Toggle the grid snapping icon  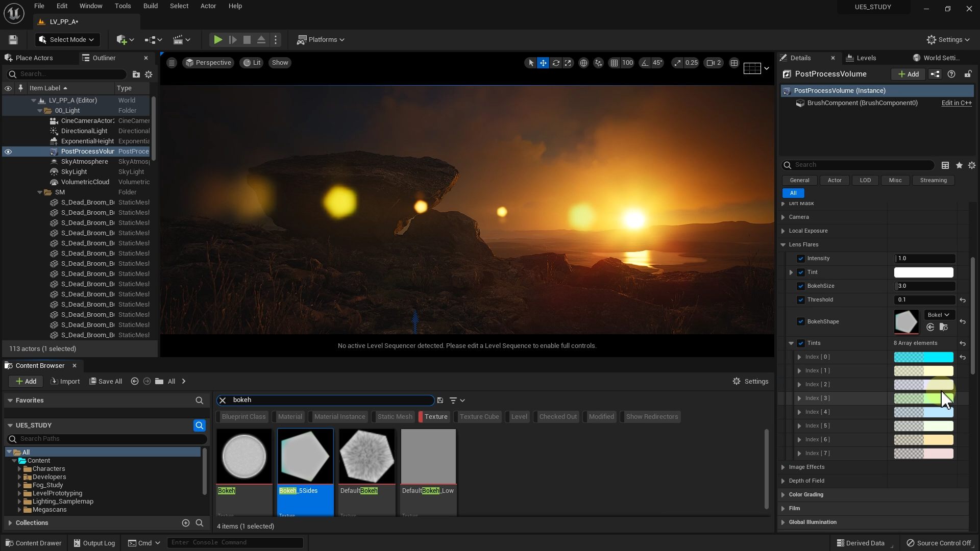[614, 63]
